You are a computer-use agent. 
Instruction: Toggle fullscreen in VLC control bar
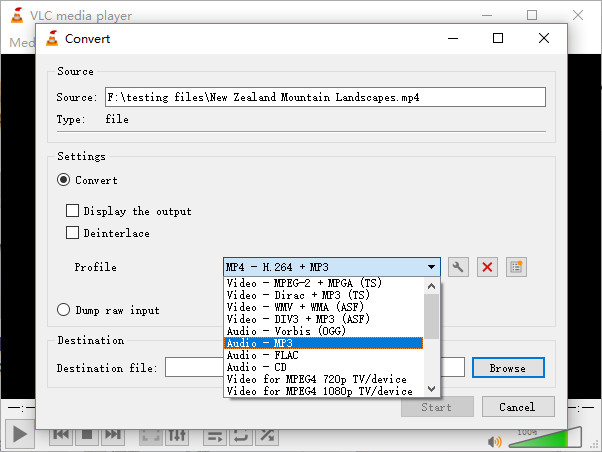click(150, 435)
